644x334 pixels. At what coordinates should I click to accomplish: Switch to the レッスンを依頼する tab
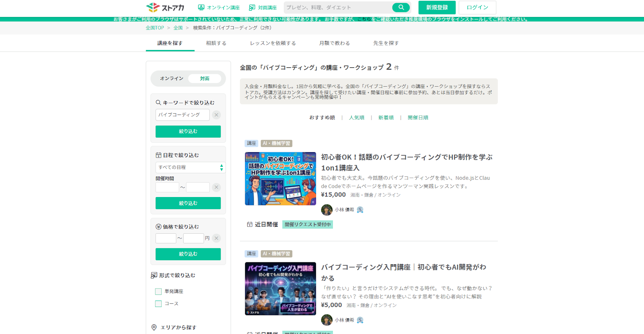tap(273, 43)
